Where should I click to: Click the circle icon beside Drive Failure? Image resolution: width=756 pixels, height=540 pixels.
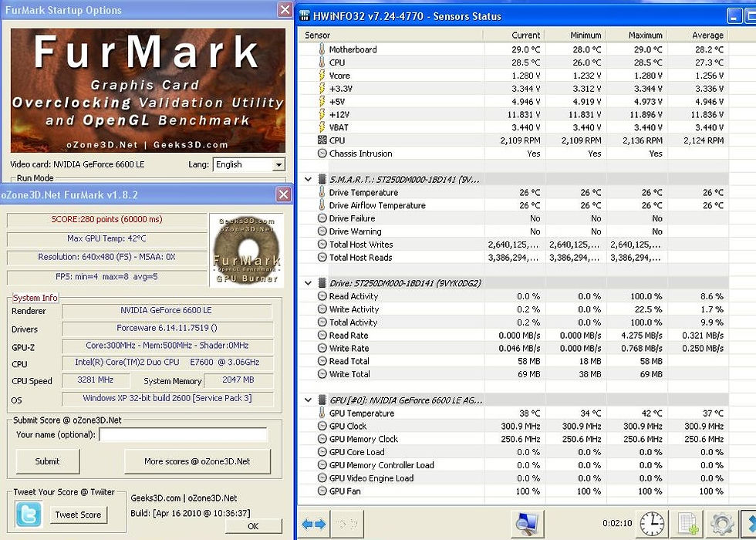click(322, 218)
